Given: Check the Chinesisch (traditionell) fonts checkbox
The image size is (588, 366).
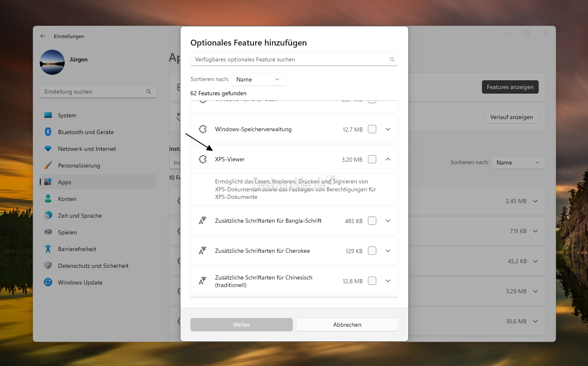Looking at the screenshot, I should (x=372, y=281).
